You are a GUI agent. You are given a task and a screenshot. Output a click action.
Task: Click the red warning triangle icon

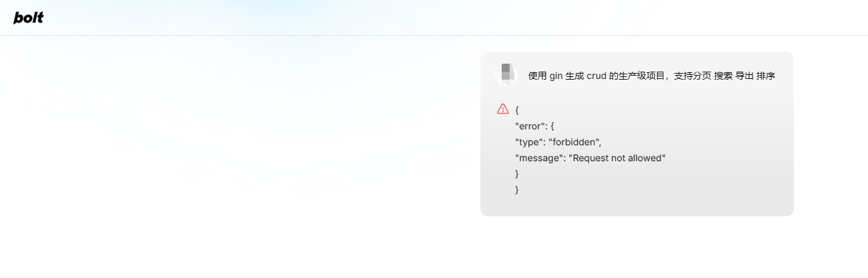tap(502, 109)
